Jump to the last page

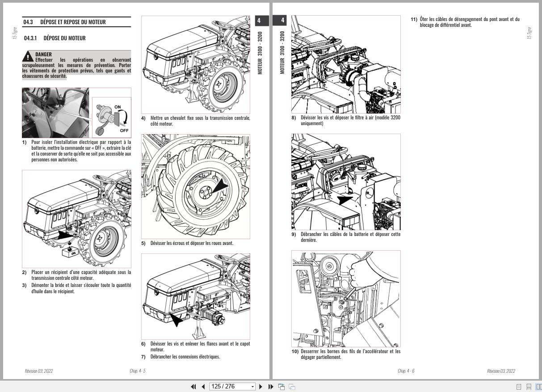[x=271, y=387]
